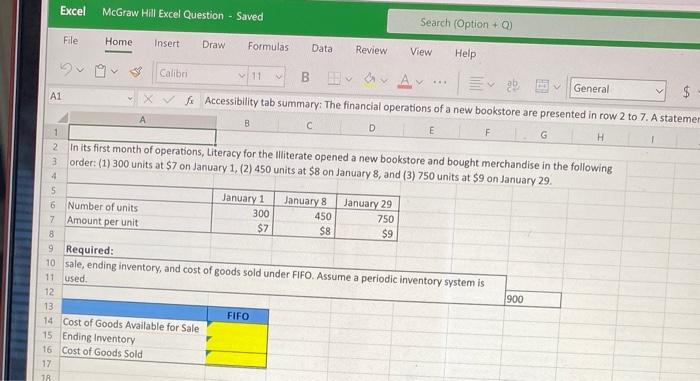Expand the alignment options arrow
The image size is (700, 381).
point(491,84)
